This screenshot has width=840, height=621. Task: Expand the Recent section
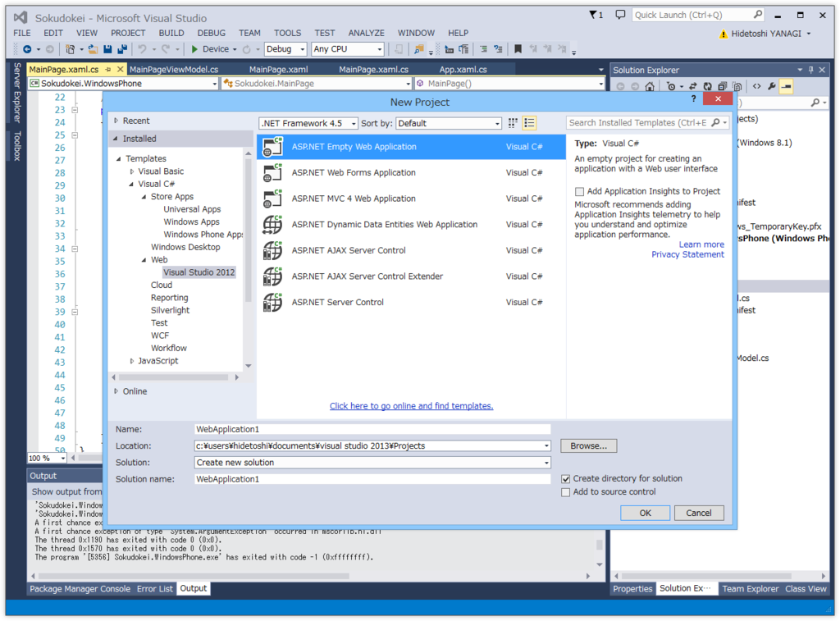pos(116,121)
